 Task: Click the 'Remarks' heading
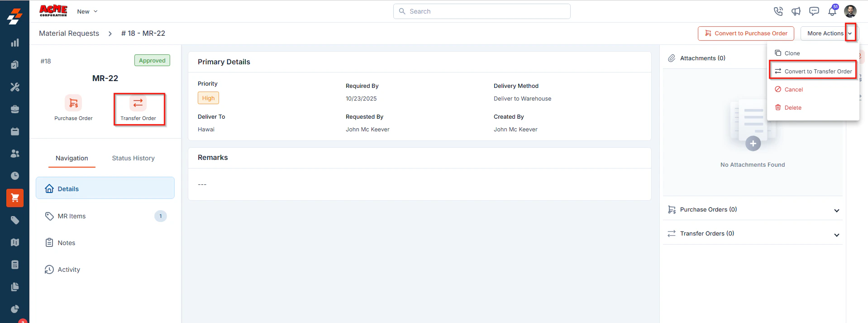[x=213, y=157]
